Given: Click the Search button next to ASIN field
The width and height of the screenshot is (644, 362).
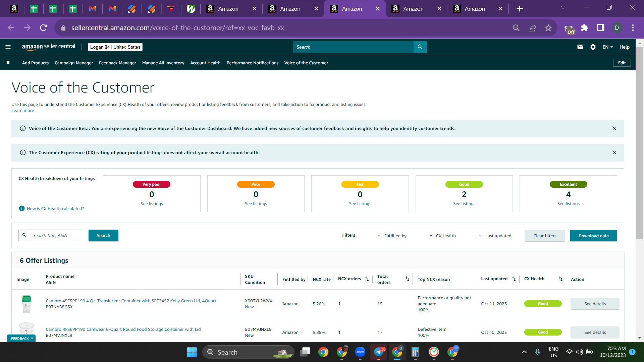Looking at the screenshot, I should pyautogui.click(x=103, y=235).
